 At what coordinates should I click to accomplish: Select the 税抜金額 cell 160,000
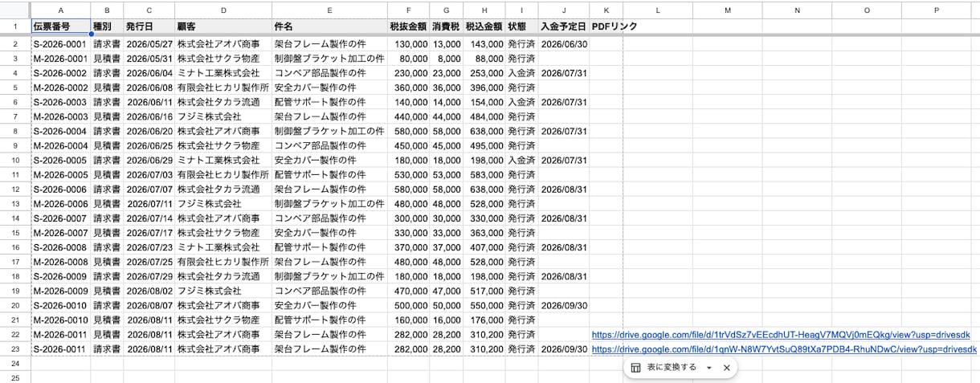[408, 320]
